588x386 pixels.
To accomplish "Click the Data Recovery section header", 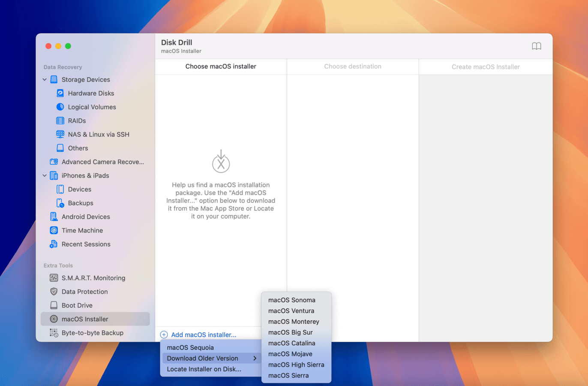I will [x=63, y=67].
